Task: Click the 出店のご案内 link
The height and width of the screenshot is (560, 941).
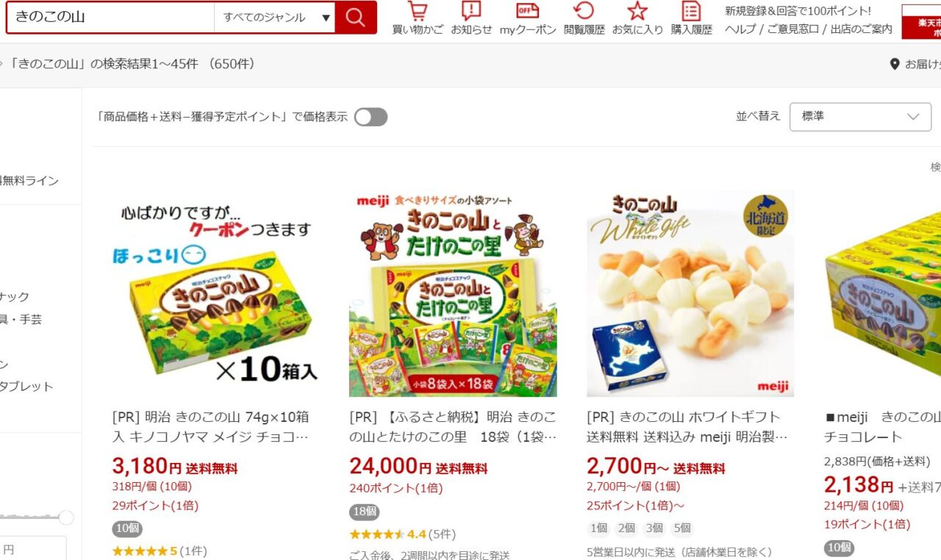Action: click(x=862, y=29)
